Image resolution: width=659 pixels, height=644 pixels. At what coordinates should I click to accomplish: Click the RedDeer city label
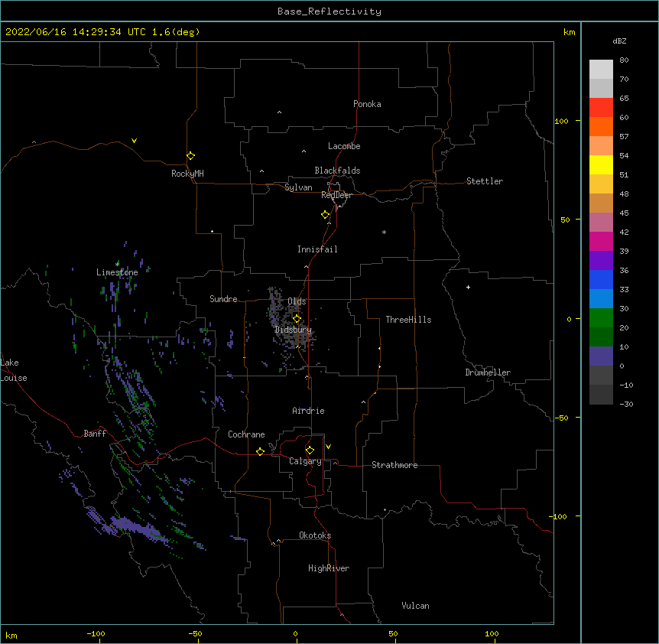coord(336,195)
